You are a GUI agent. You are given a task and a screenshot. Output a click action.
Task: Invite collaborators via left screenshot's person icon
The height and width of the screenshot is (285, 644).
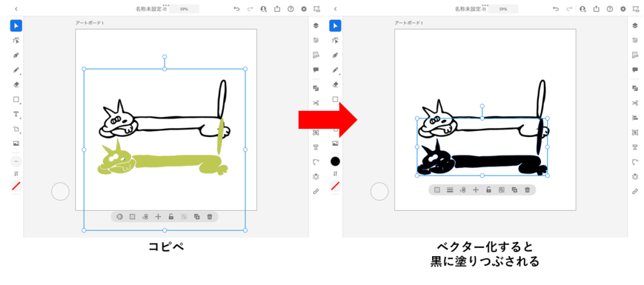pyautogui.click(x=264, y=9)
